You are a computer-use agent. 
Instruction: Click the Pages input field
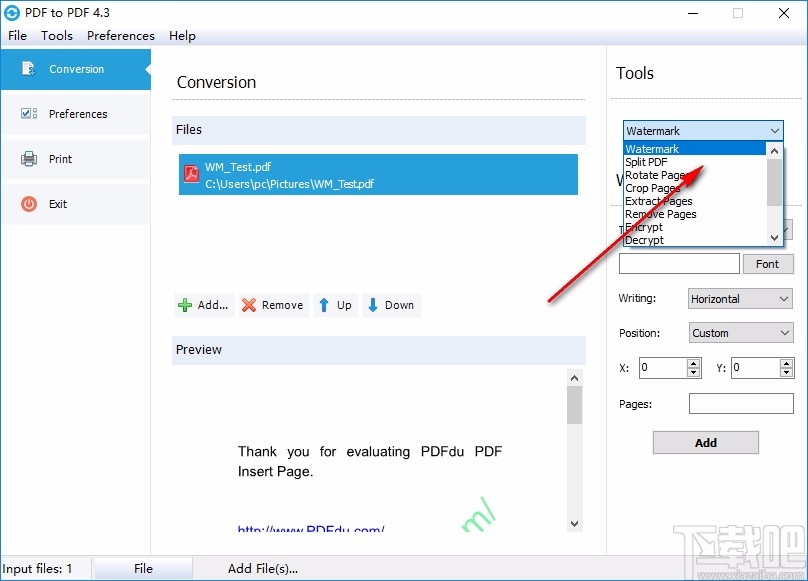tap(741, 404)
